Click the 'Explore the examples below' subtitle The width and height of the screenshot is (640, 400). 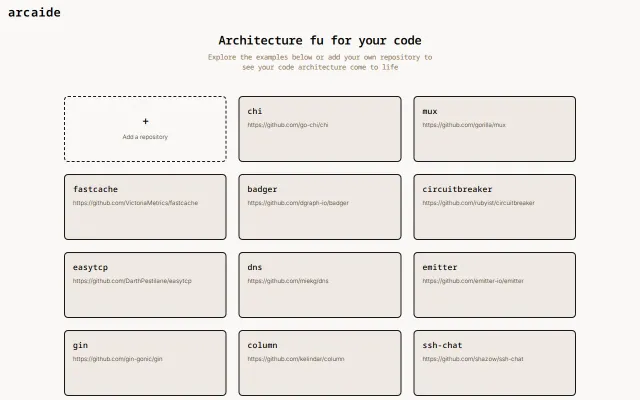coord(320,62)
